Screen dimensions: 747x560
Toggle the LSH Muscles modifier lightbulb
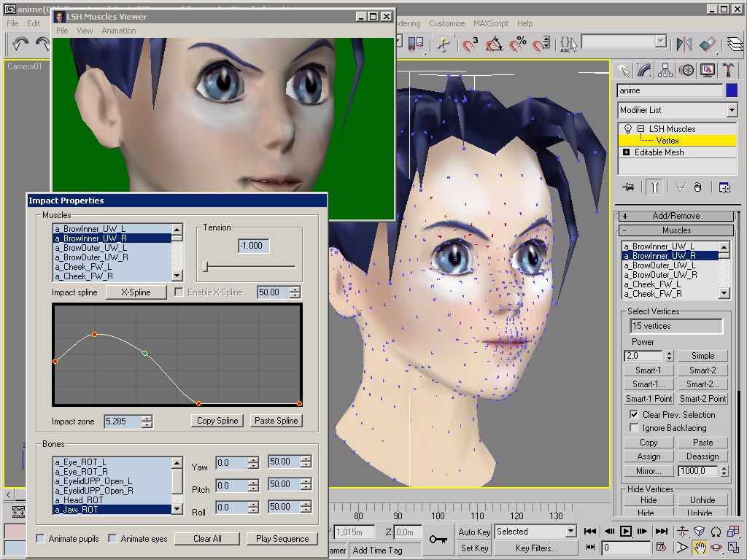(x=628, y=128)
